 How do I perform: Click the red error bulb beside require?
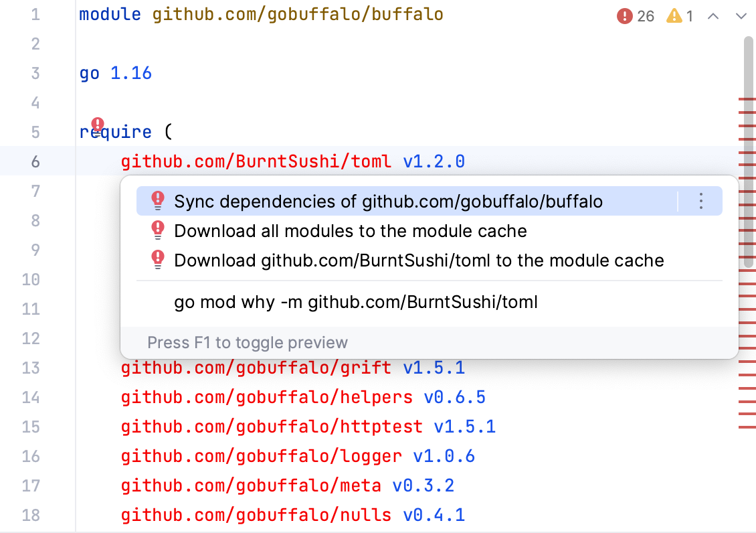(98, 127)
